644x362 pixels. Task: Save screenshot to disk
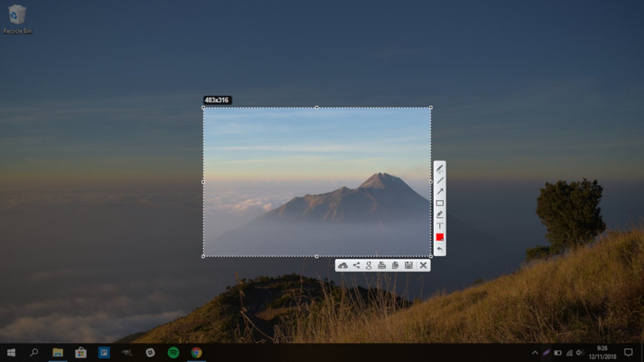[408, 265]
